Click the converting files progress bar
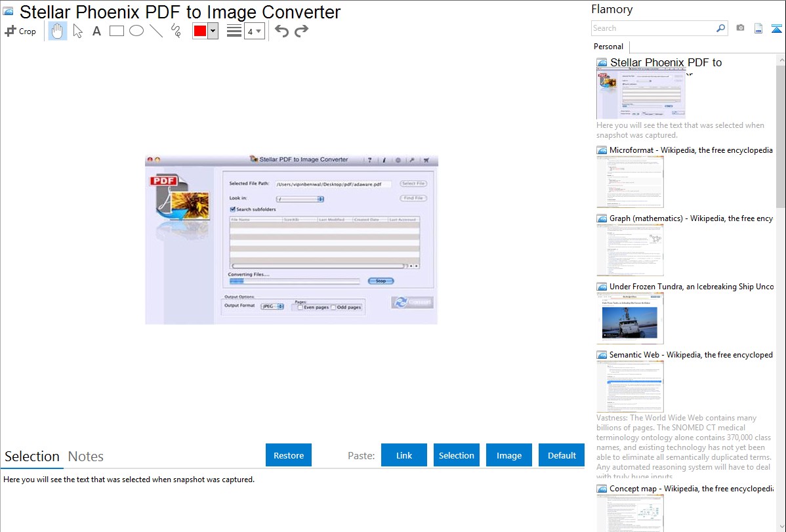Viewport: 786px width, 532px height. [295, 282]
